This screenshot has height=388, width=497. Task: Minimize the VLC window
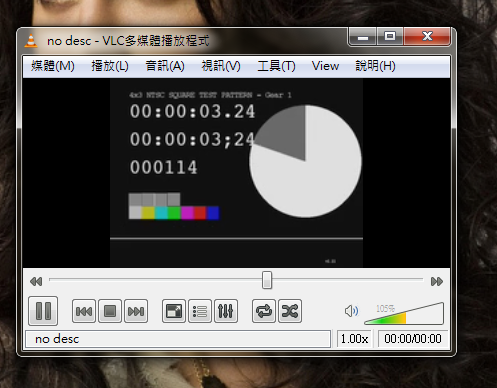pos(363,37)
